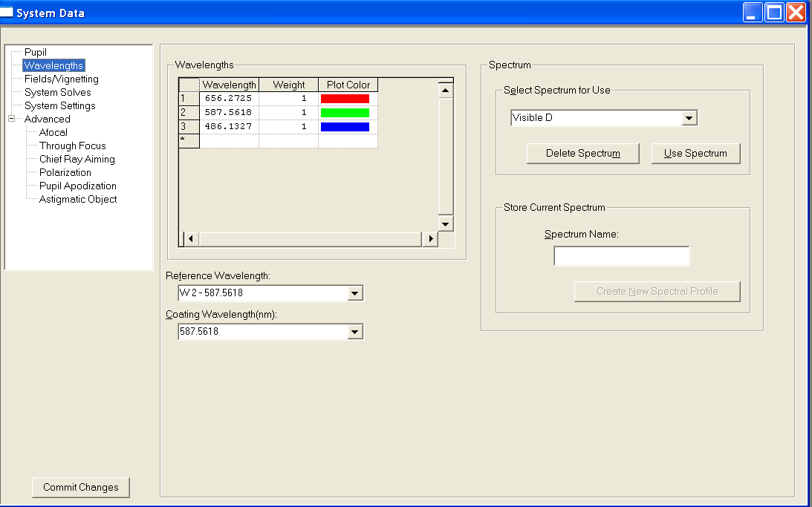Click the red plot color swatch

tap(345, 99)
